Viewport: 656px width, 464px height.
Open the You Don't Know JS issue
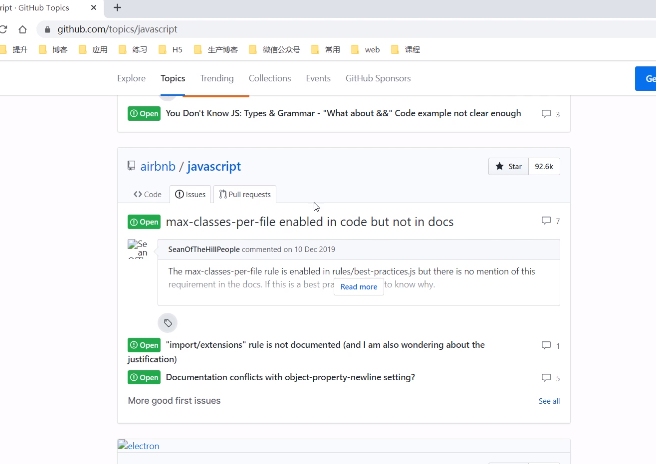tap(343, 113)
